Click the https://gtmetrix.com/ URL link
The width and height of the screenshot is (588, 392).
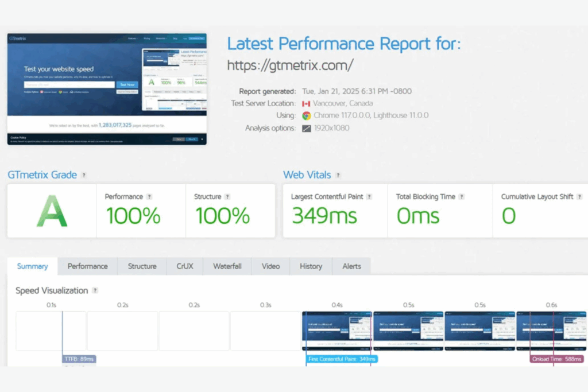290,65
